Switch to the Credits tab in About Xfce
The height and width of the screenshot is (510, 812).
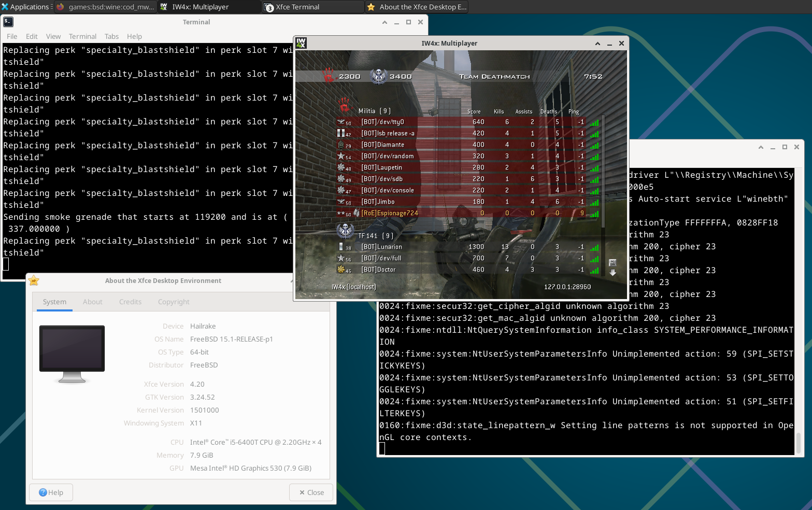click(x=130, y=302)
